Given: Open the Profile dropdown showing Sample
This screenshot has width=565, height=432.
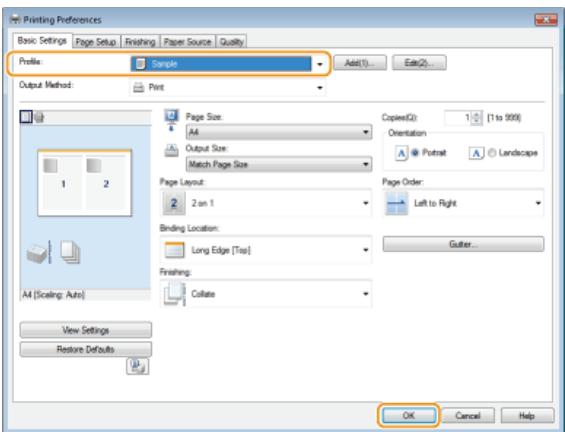Looking at the screenshot, I should tap(228, 64).
